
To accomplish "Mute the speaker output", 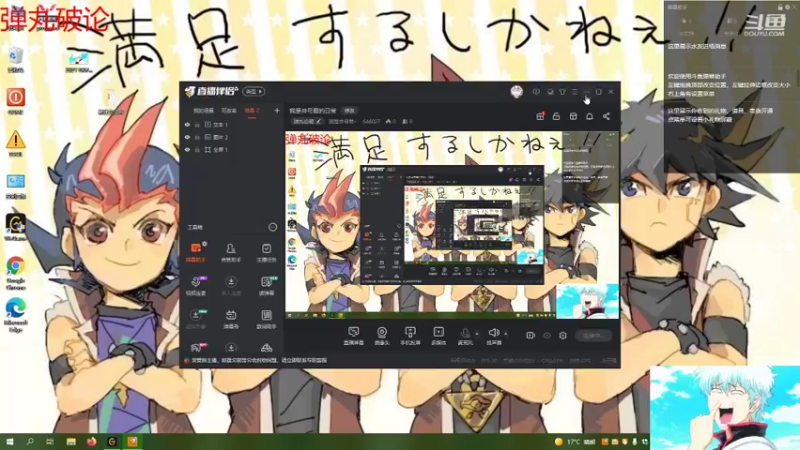I will [x=493, y=336].
